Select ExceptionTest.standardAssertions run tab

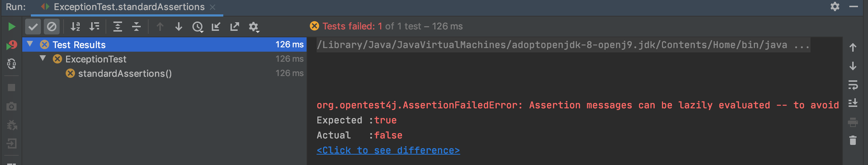coord(129,7)
